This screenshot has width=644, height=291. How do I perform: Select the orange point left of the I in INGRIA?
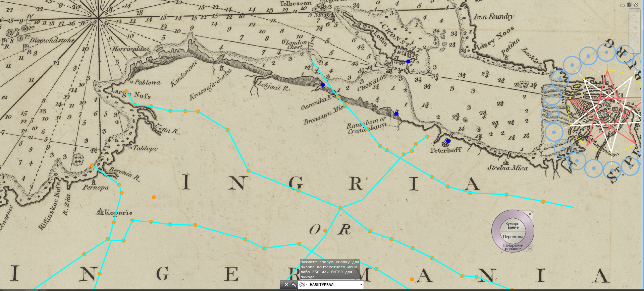pyautogui.click(x=154, y=197)
